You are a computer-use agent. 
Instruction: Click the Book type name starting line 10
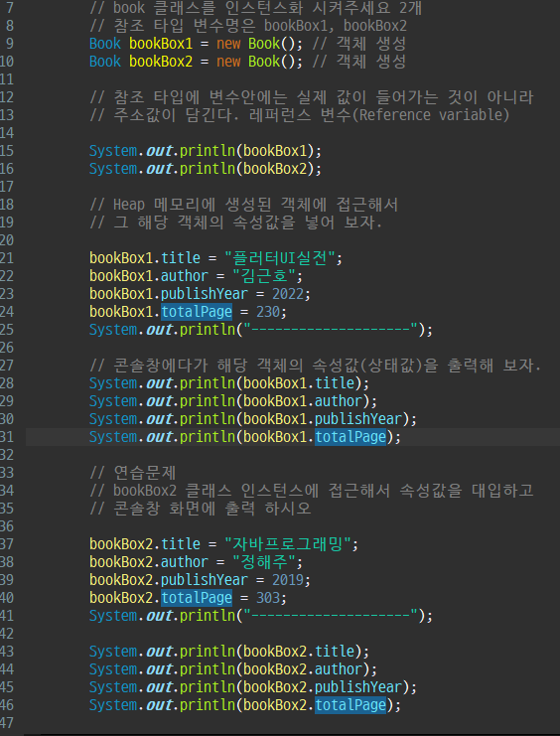(x=105, y=62)
